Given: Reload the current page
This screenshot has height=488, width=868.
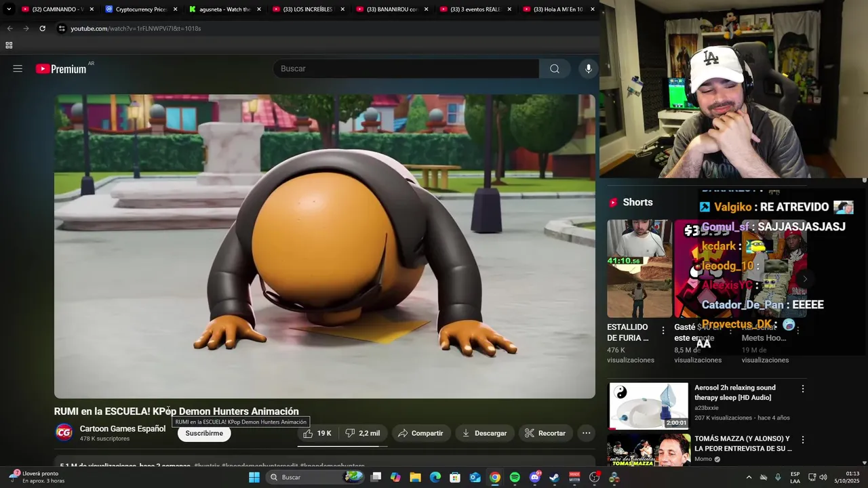Looking at the screenshot, I should pyautogui.click(x=42, y=28).
